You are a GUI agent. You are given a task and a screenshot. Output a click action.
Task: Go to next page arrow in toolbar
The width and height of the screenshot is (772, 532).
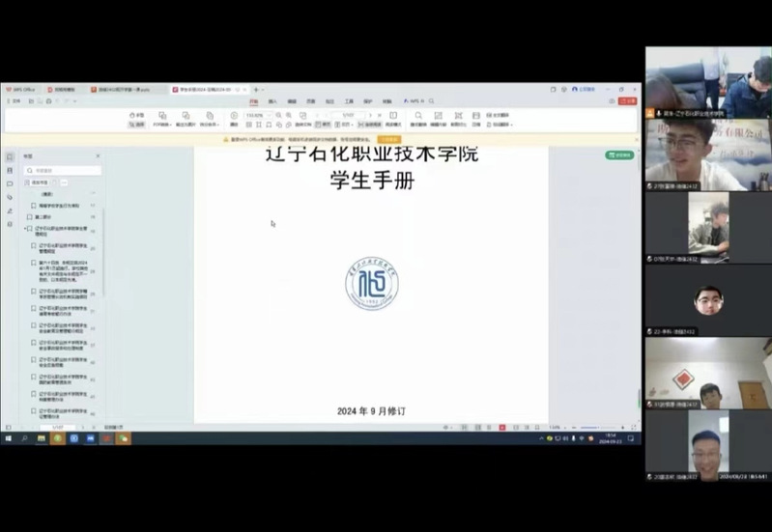click(x=370, y=115)
